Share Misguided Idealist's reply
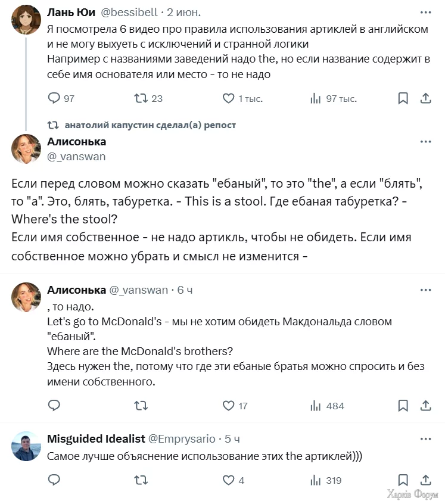The image size is (445, 504). 426,480
